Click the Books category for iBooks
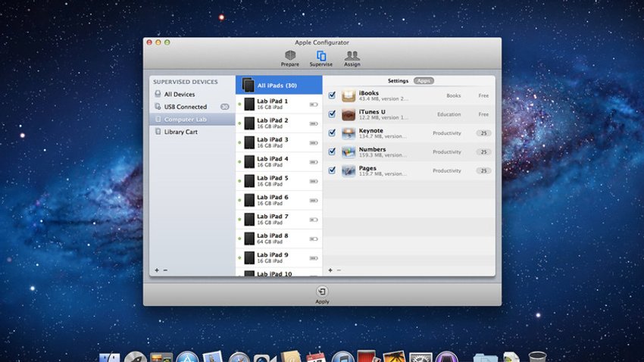This screenshot has width=644, height=362. (x=453, y=95)
